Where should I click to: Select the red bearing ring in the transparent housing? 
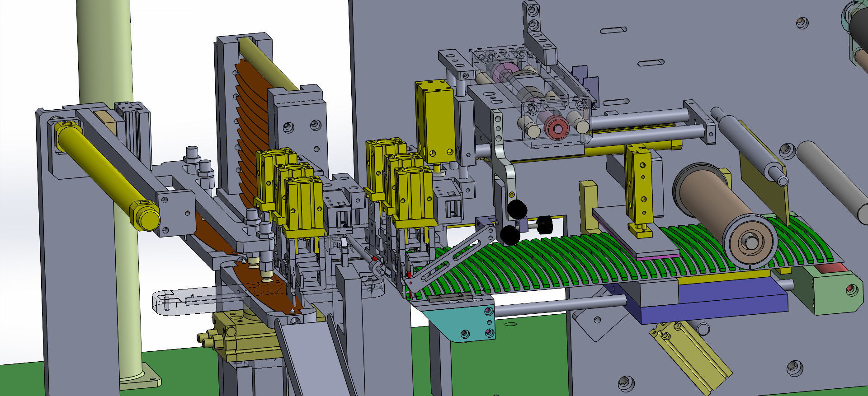point(556,126)
